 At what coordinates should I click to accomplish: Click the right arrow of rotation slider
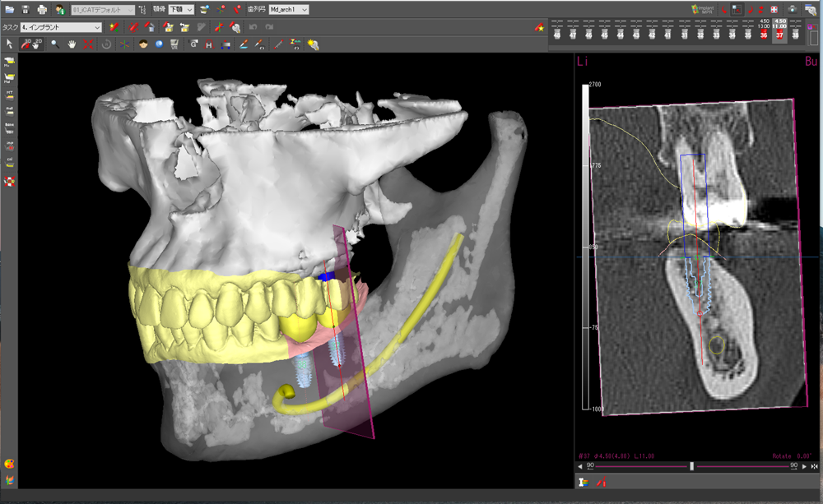804,465
